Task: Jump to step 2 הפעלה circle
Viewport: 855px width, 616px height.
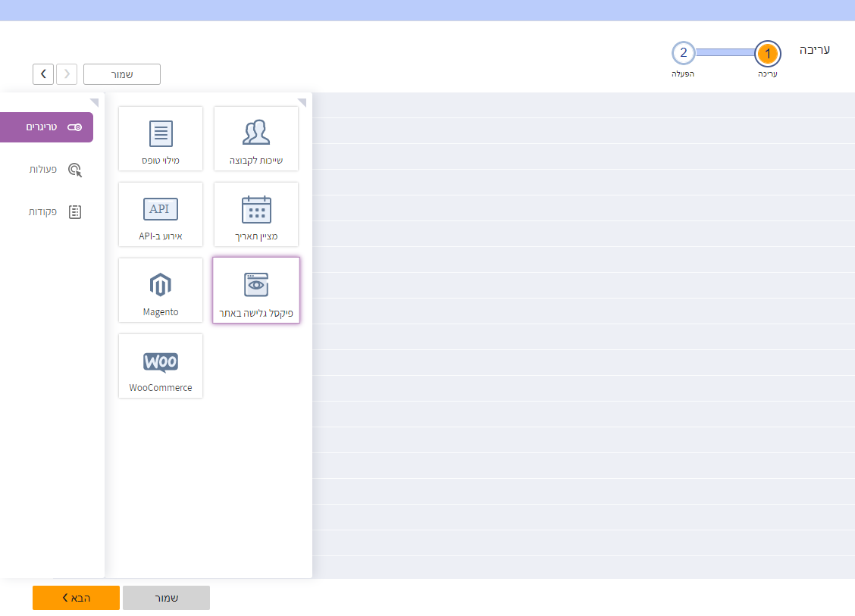Action: point(683,53)
